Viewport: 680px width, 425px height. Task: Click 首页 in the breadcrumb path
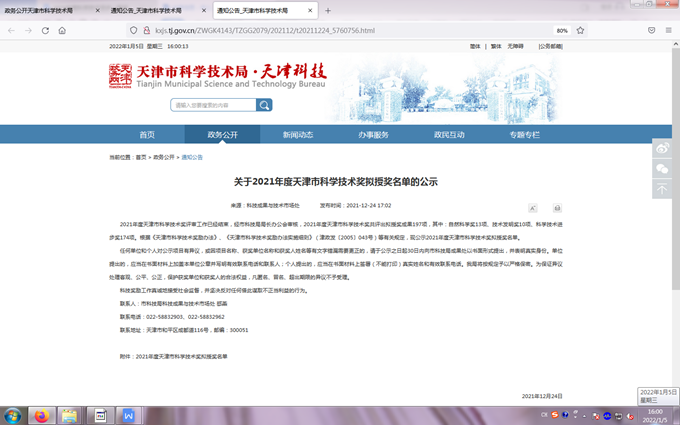point(141,157)
